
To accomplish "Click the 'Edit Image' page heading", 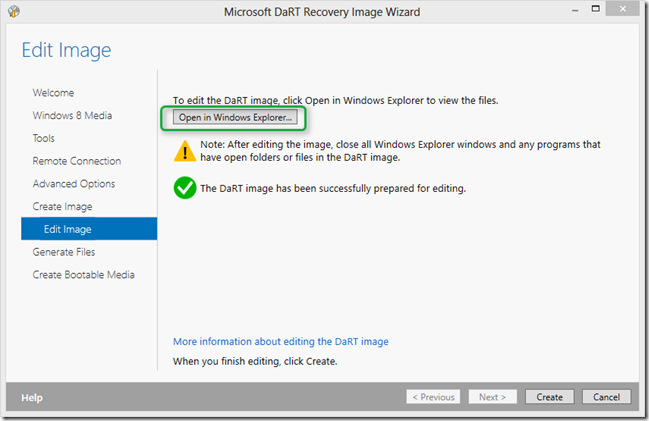I will pyautogui.click(x=66, y=51).
